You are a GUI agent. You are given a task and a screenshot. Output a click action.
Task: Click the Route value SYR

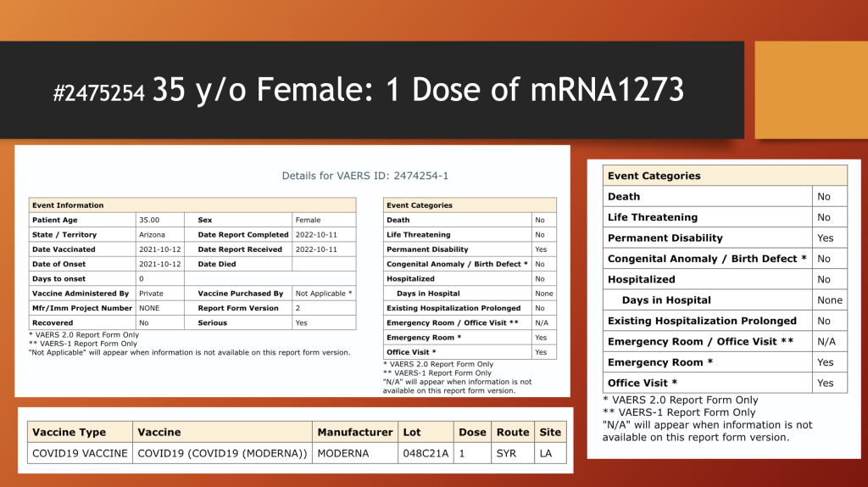tap(507, 453)
